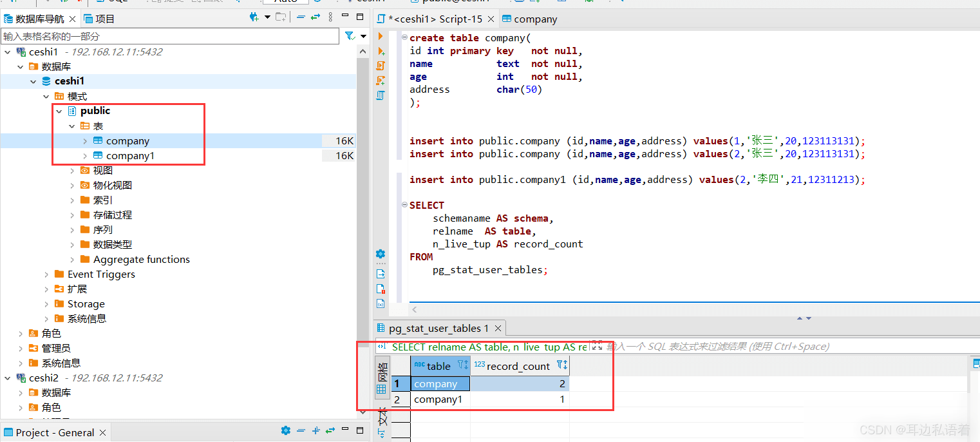
Task: Select the ceshi2 connection node
Action: pyautogui.click(x=43, y=378)
